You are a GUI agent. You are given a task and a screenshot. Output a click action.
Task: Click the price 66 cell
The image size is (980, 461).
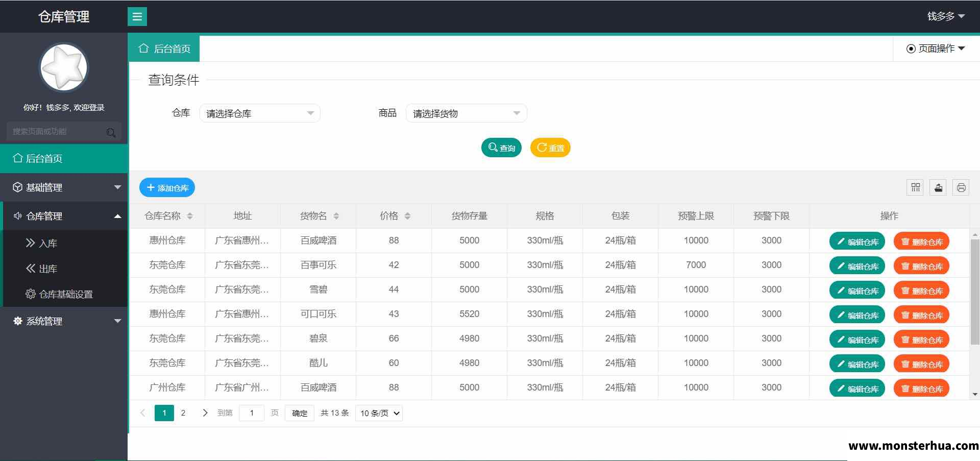coord(394,338)
